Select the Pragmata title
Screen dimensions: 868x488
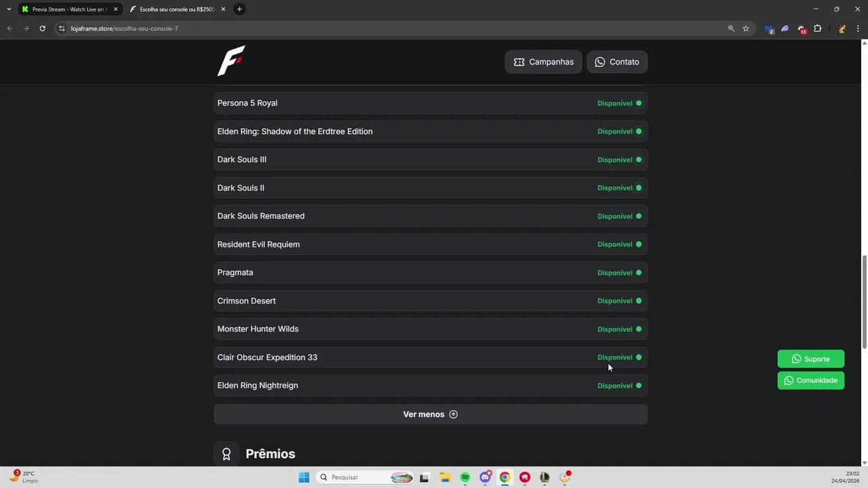click(235, 272)
